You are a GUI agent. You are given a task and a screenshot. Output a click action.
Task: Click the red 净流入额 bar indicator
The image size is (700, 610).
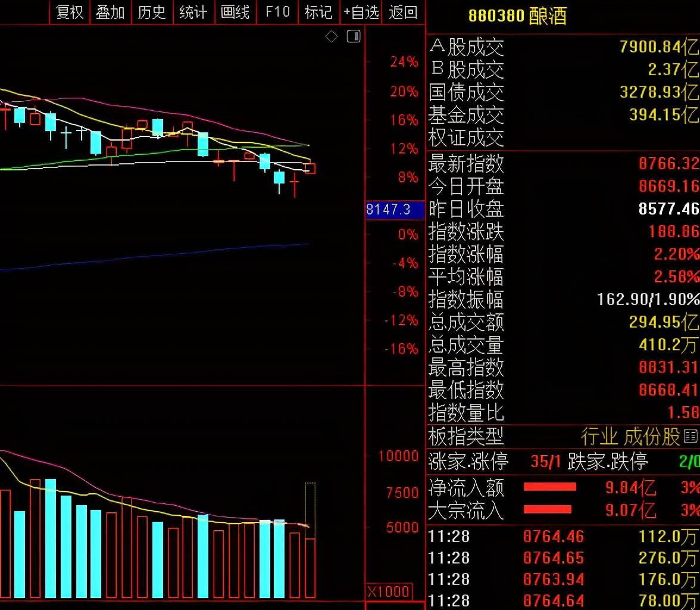click(549, 487)
